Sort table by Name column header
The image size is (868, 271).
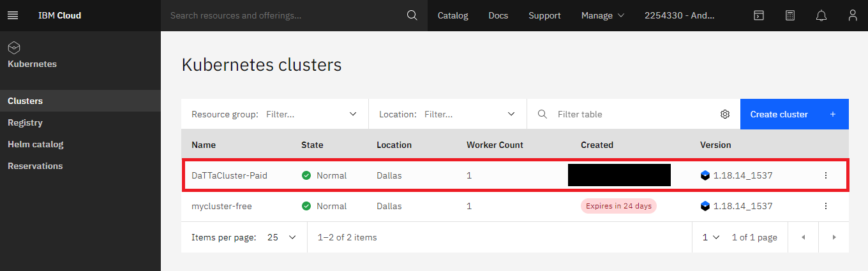coord(204,145)
